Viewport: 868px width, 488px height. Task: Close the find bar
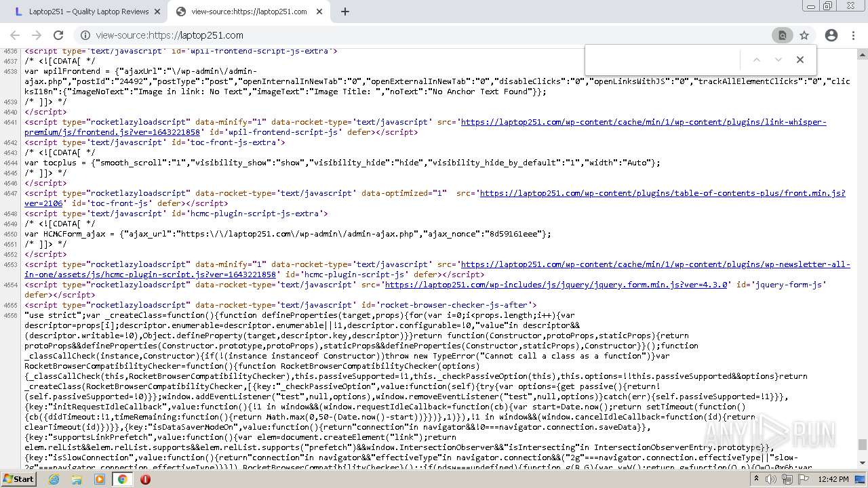pos(800,60)
